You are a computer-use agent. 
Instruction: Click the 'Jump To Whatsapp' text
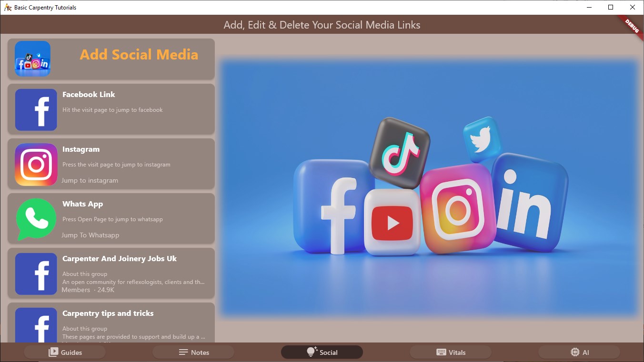90,235
